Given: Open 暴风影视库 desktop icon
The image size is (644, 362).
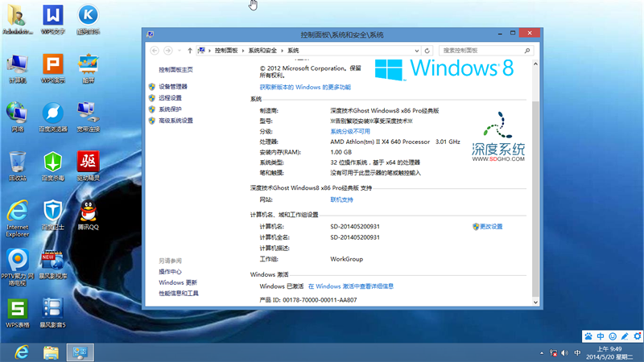Looking at the screenshot, I should click(x=53, y=264).
